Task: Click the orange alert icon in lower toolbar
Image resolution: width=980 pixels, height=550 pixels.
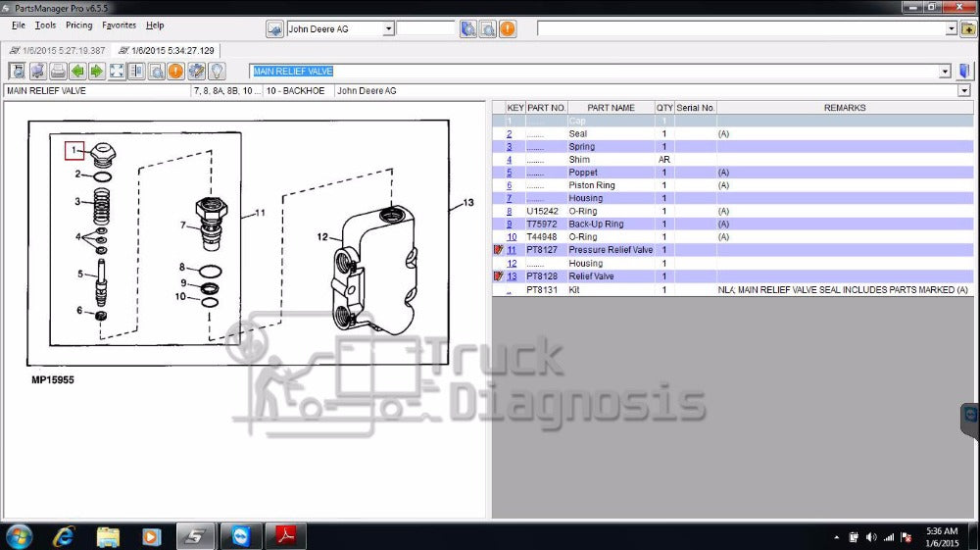Action: pyautogui.click(x=175, y=71)
